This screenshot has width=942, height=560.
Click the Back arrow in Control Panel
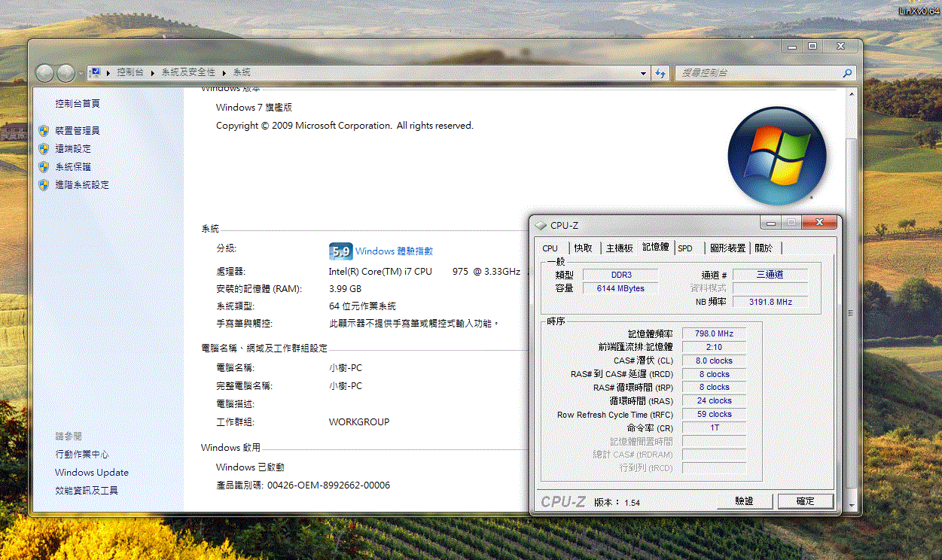pyautogui.click(x=45, y=73)
